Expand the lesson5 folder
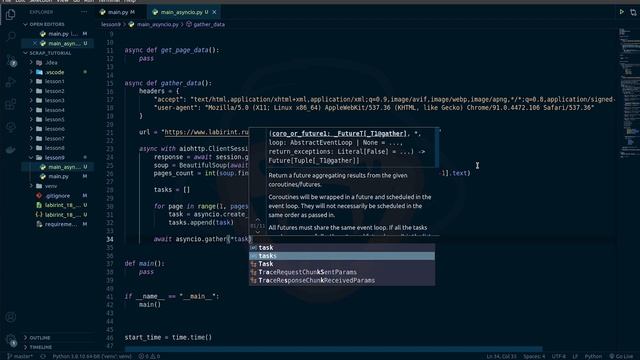 54,119
